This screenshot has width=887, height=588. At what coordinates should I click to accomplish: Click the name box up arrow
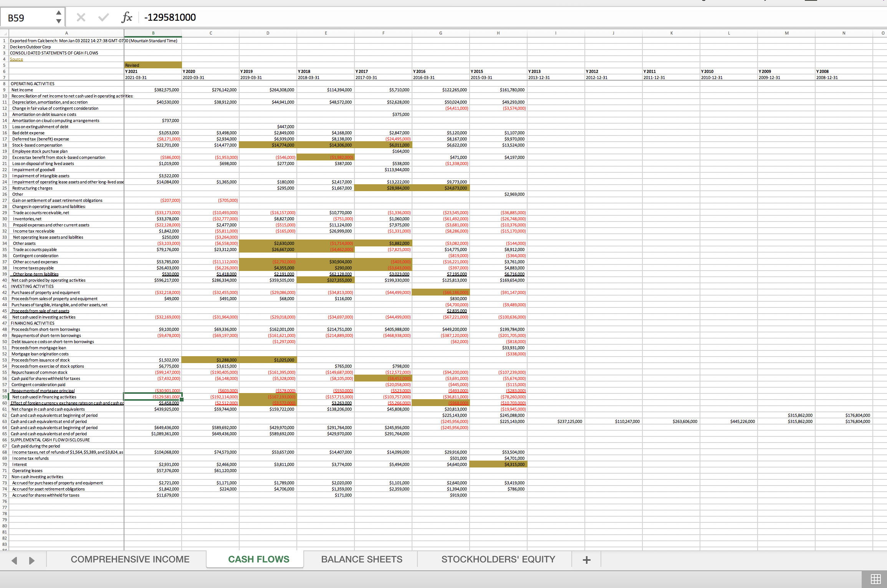[59, 13]
